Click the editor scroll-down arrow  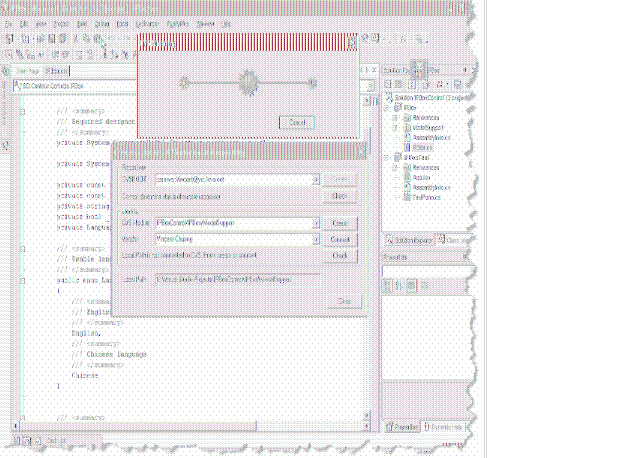pyautogui.click(x=366, y=416)
